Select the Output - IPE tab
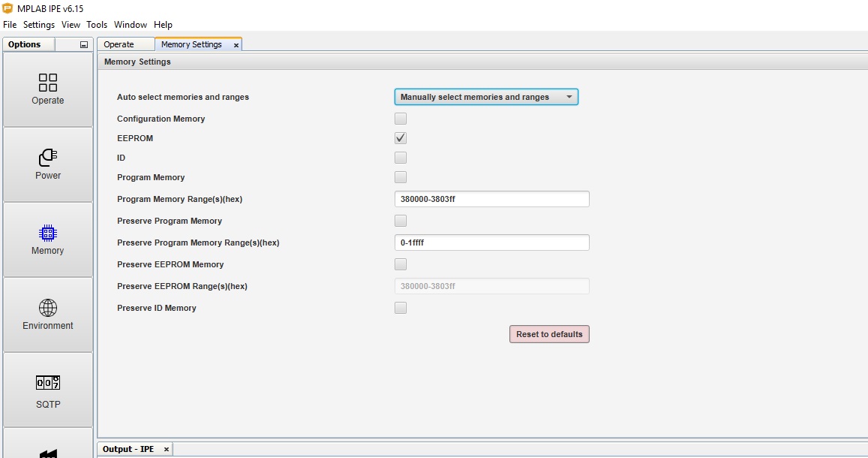The image size is (868, 458). pyautogui.click(x=129, y=448)
